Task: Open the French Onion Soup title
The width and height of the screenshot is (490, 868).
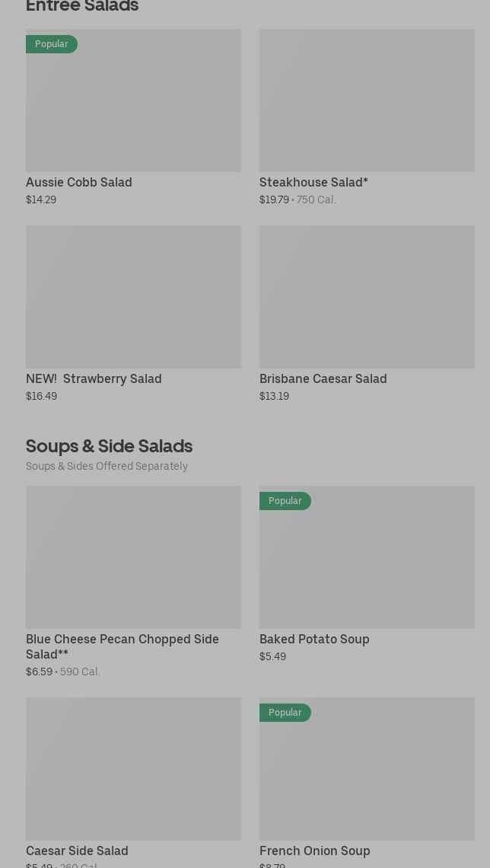Action: (314, 850)
